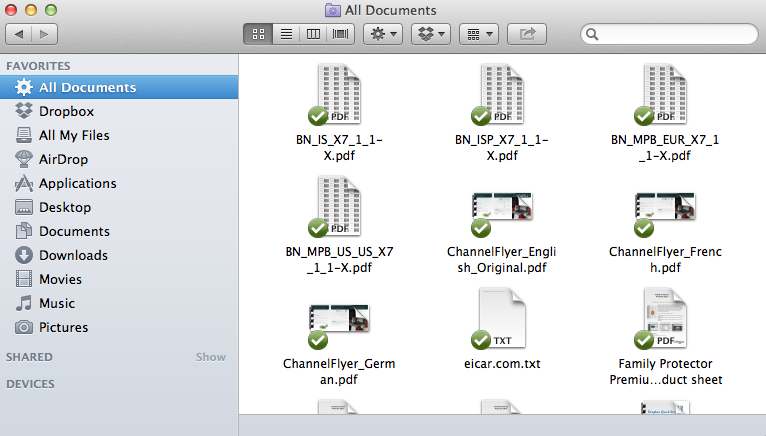The height and width of the screenshot is (436, 766).
Task: Go back with the left arrow
Action: pyautogui.click(x=19, y=34)
